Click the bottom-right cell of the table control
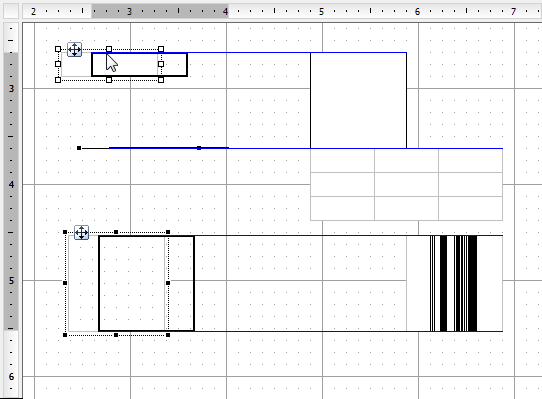Viewport: 542px width, 399px height. pos(470,208)
